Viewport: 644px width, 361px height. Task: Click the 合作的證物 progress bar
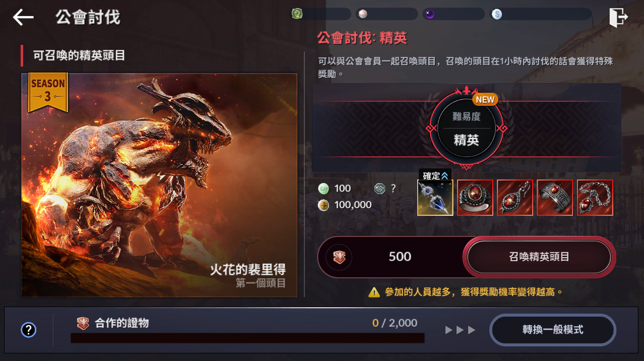tap(247, 338)
